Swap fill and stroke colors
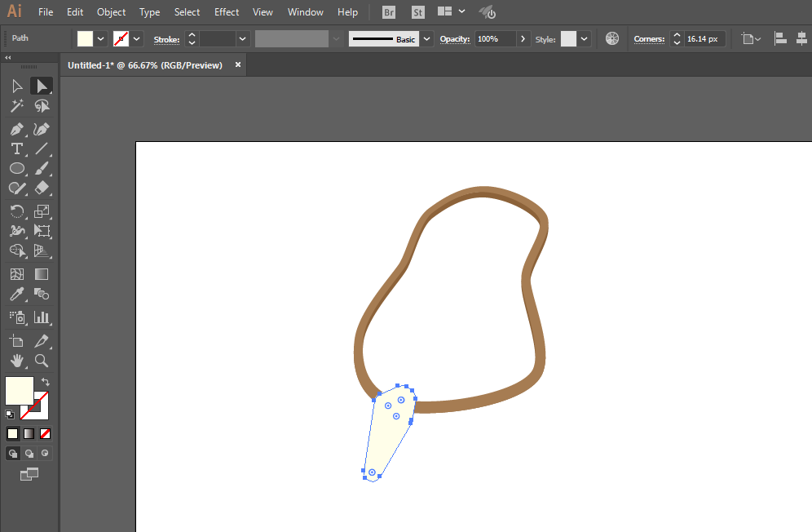This screenshot has width=812, height=532. coord(46,382)
